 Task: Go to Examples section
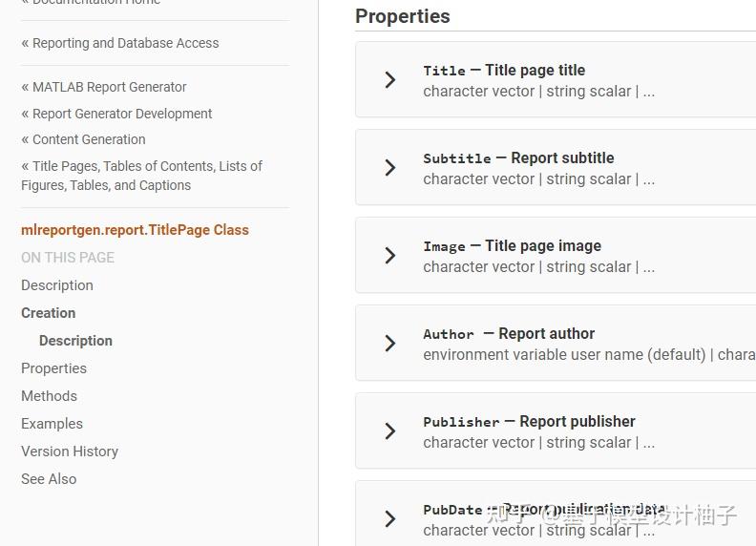tap(52, 424)
